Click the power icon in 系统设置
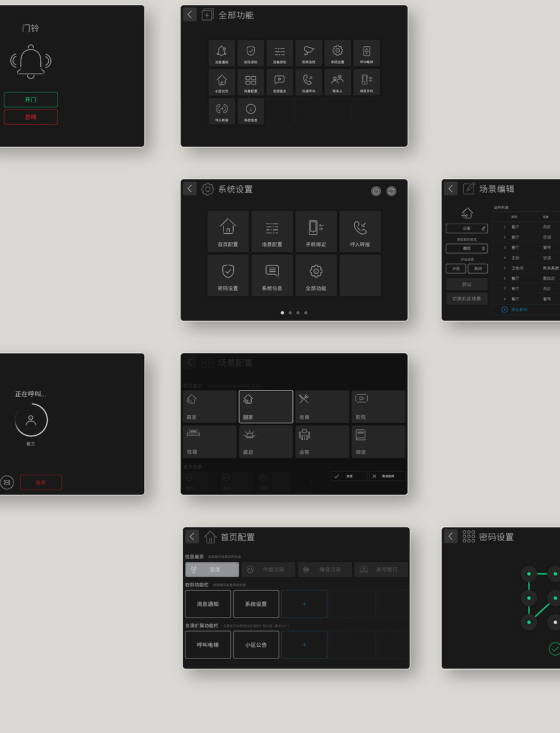The width and height of the screenshot is (560, 733). click(376, 191)
